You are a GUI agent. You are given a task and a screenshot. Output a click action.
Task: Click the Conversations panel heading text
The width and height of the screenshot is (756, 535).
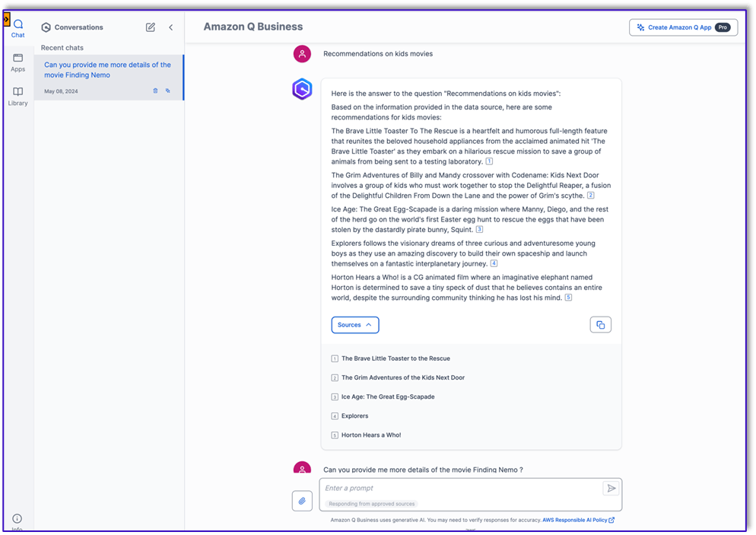click(78, 27)
